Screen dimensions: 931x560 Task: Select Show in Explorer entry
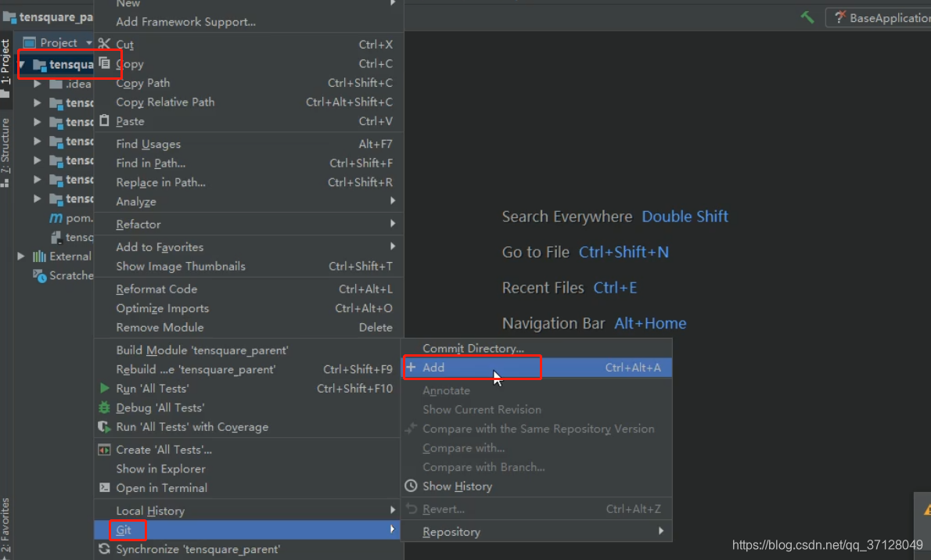point(248,468)
